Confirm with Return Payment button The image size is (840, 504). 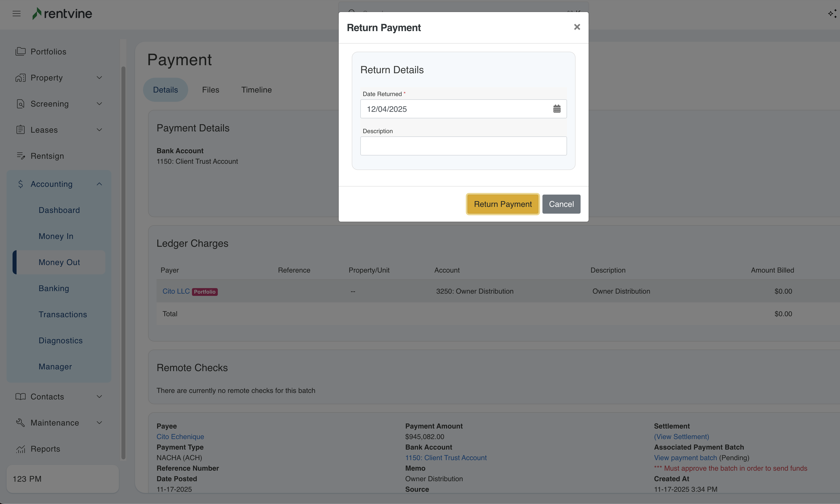[x=503, y=204]
